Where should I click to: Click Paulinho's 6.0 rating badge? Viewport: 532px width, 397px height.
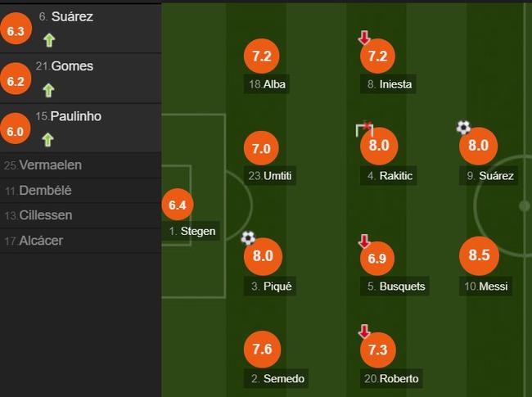(x=15, y=129)
